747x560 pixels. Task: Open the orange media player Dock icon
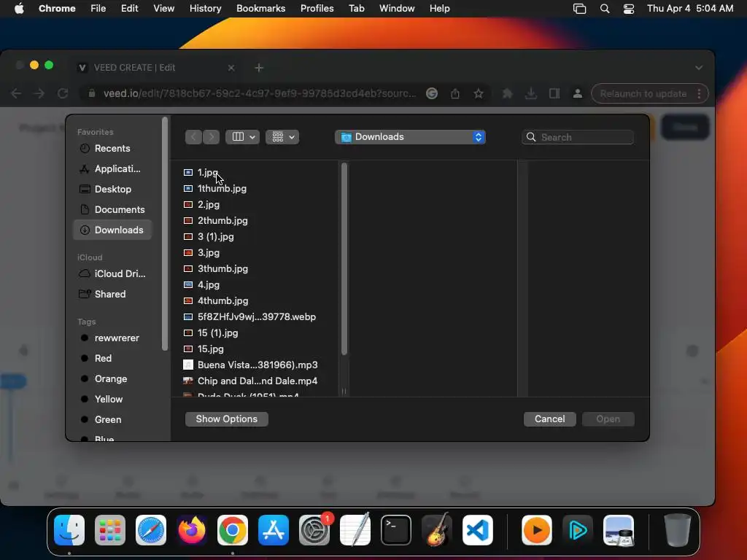[537, 530]
